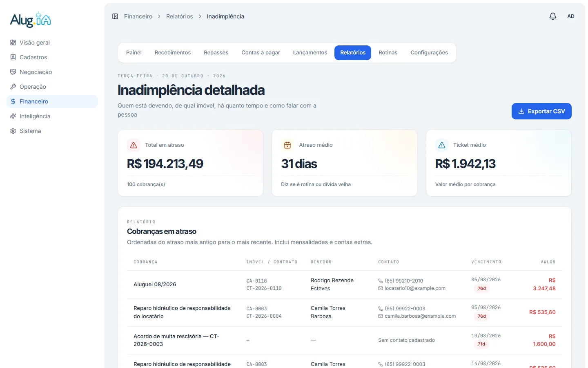The height and width of the screenshot is (368, 588).
Task: Click the R$ 1.600,00 amount
Action: (x=544, y=340)
